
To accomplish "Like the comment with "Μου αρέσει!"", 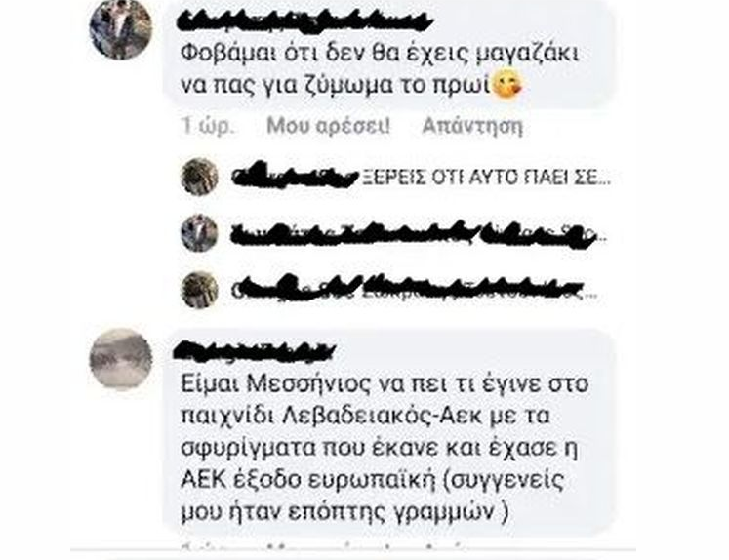I will click(x=328, y=126).
